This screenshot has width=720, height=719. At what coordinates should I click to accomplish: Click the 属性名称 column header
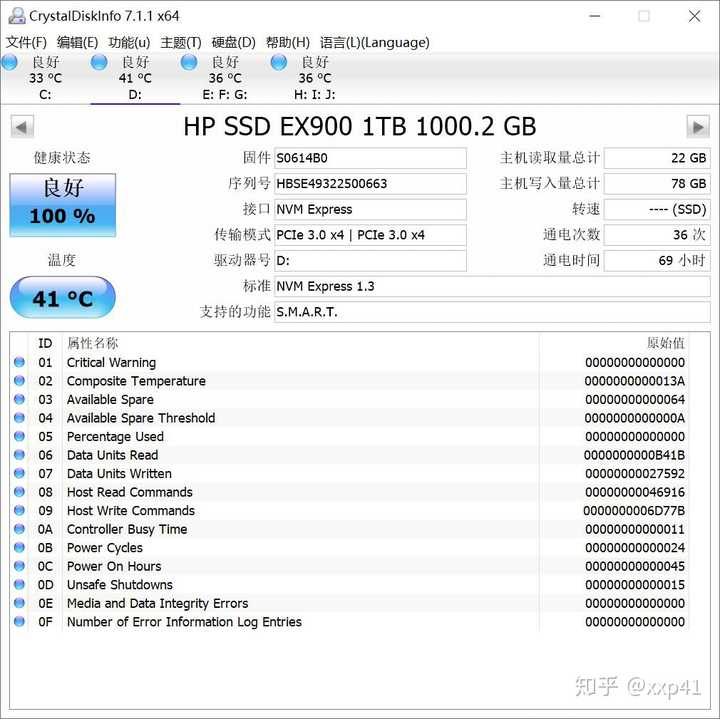(x=93, y=343)
